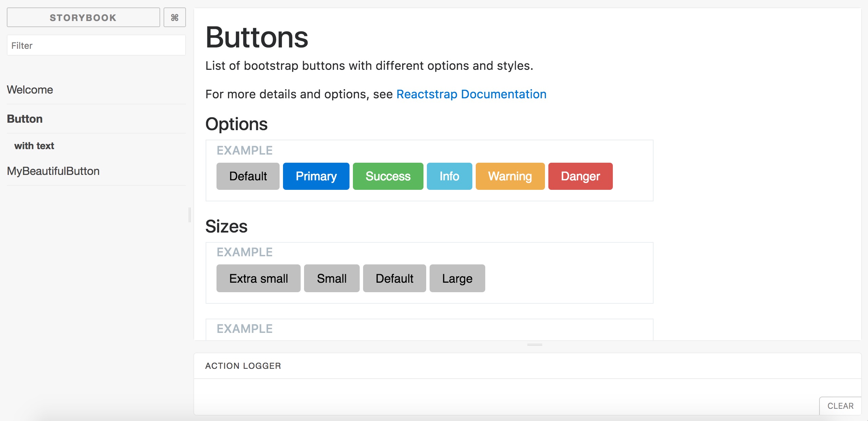Click the gray Default option button
868x421 pixels.
(x=248, y=176)
